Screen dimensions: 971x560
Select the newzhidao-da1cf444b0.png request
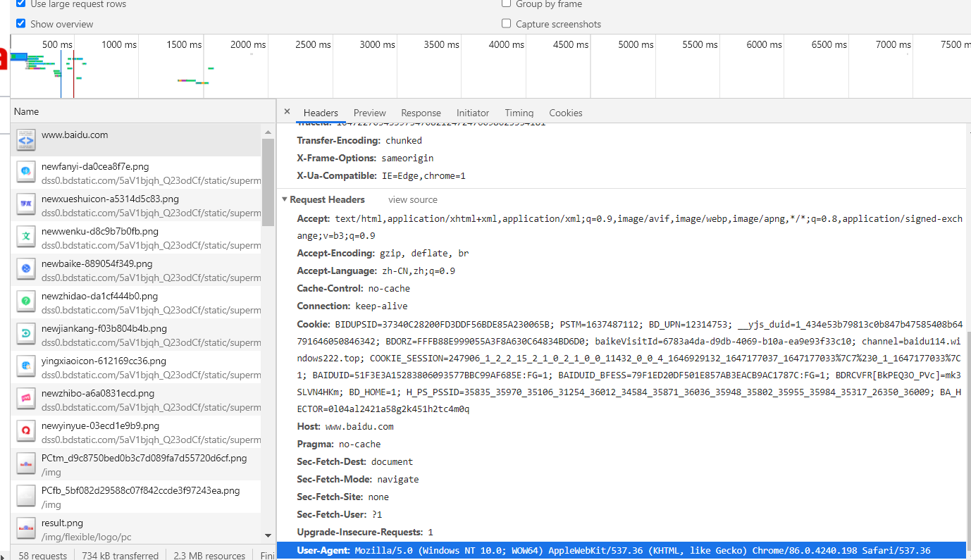136,301
